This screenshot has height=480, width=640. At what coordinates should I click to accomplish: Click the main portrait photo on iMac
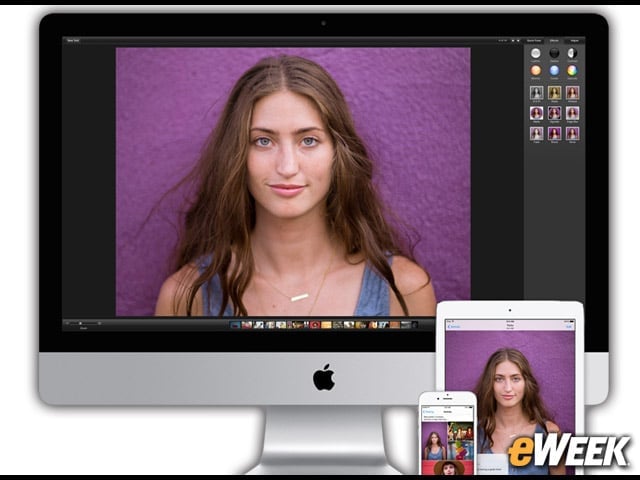tap(293, 182)
